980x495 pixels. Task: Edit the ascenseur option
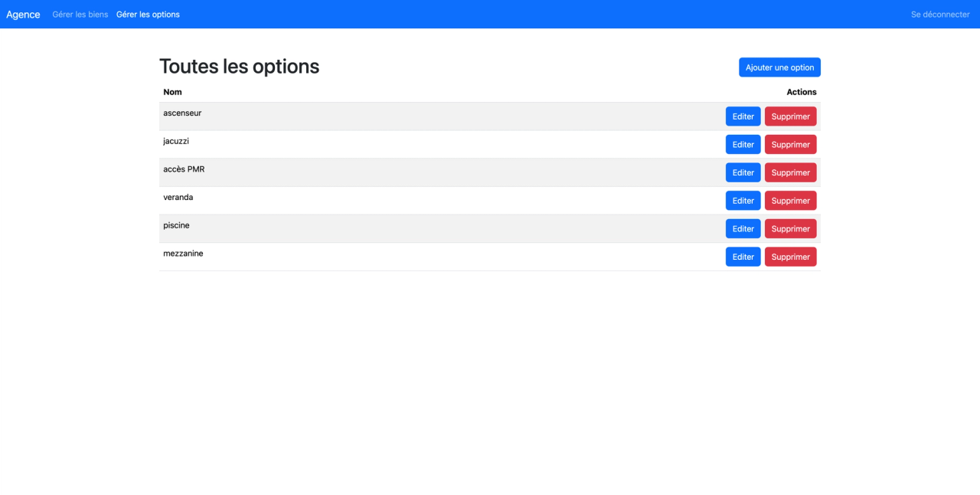tap(743, 116)
